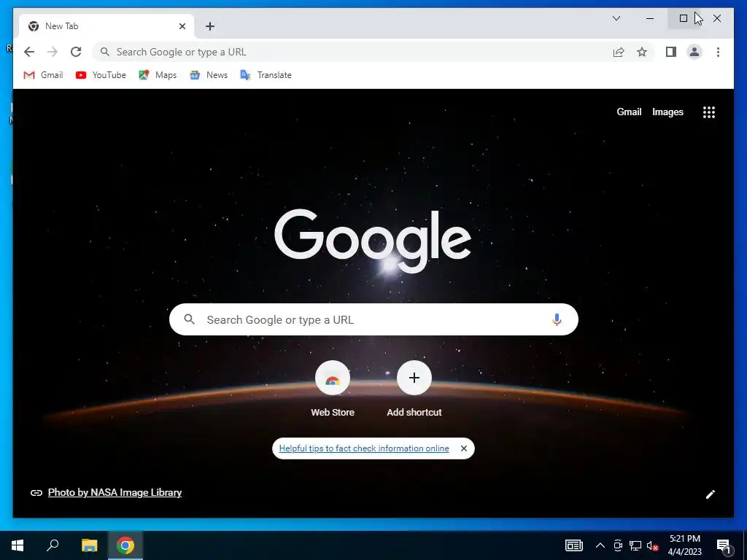
Task: Click the Chrome taskbar icon
Action: [125, 545]
